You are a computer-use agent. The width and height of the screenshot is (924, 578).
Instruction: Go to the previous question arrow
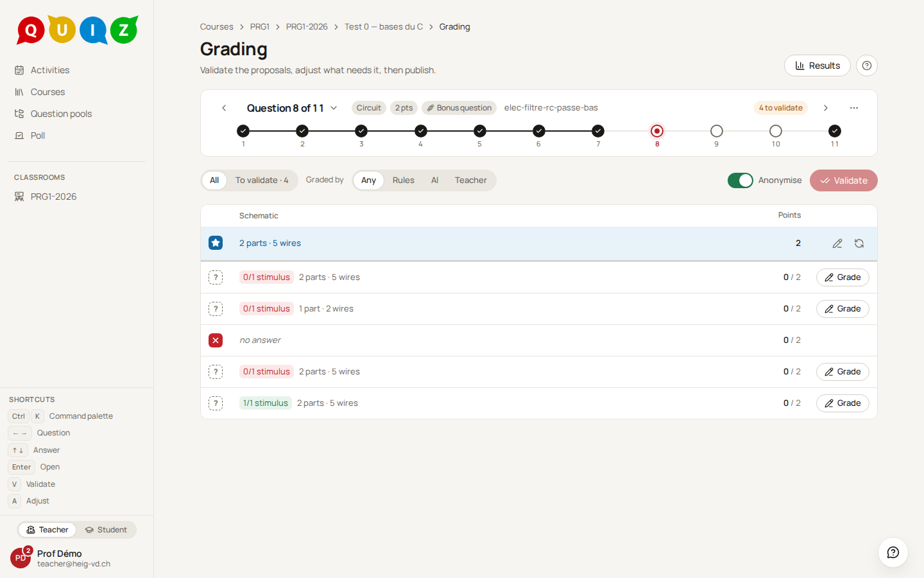(x=224, y=108)
